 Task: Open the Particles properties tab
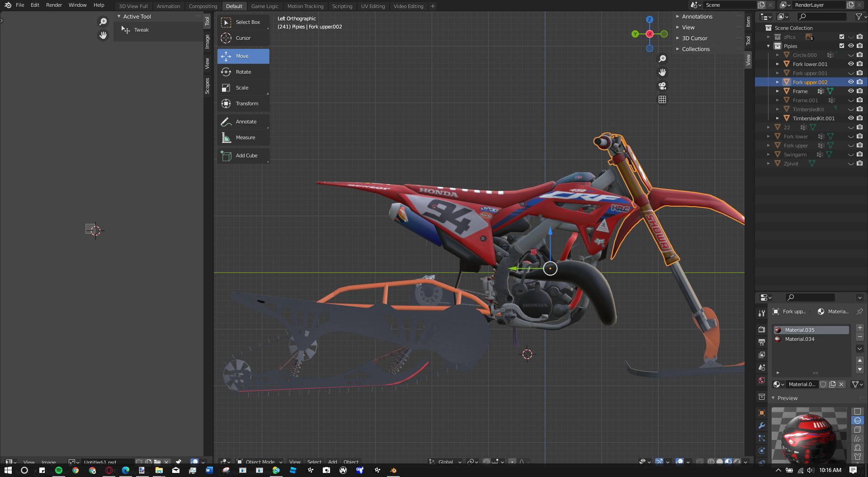[762, 438]
